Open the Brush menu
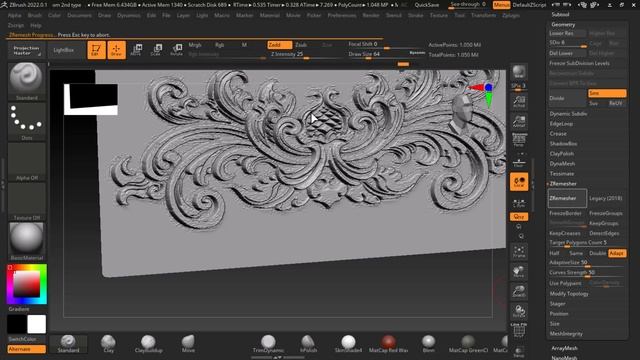The height and width of the screenshot is (360, 640). click(35, 16)
